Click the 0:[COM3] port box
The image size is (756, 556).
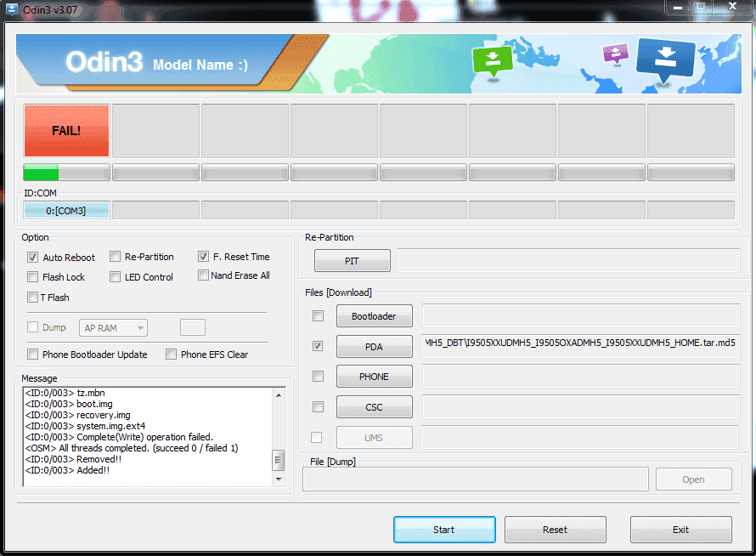(x=66, y=211)
